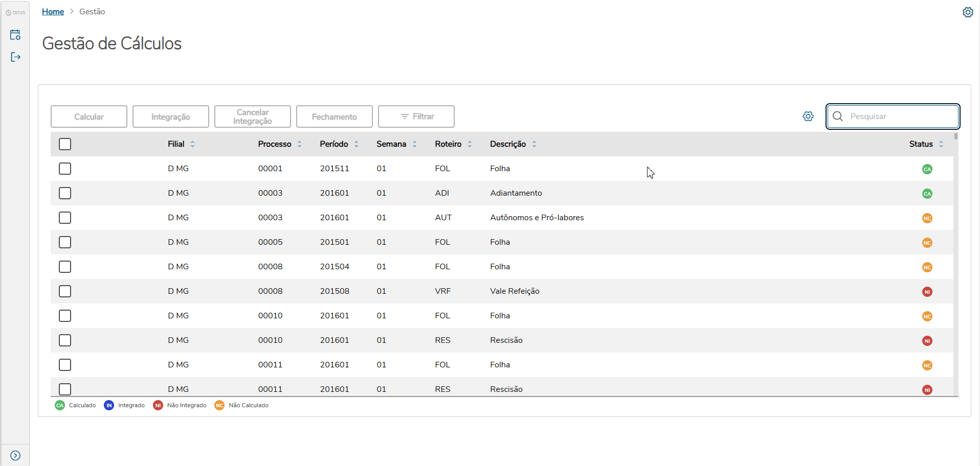Check the box for Autônomos e Pró-labores row
This screenshot has width=980, height=466.
click(x=65, y=218)
